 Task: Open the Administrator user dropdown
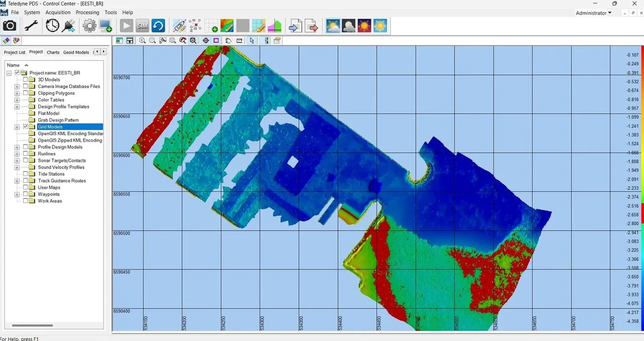coord(594,13)
